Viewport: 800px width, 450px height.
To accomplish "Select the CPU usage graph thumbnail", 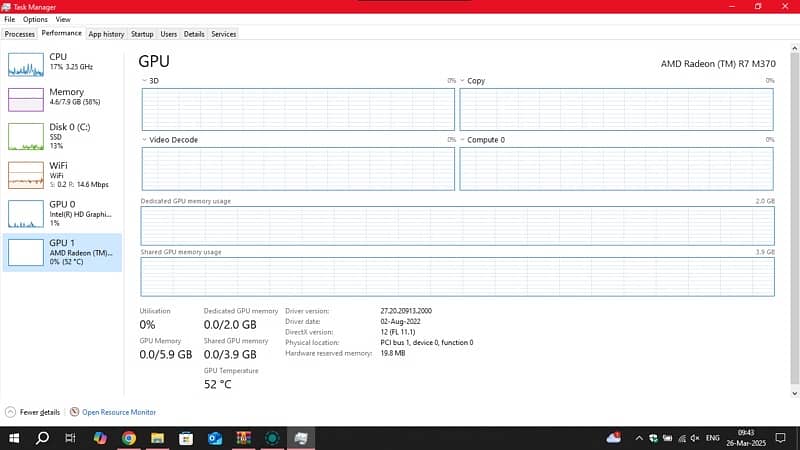I will click(x=26, y=65).
